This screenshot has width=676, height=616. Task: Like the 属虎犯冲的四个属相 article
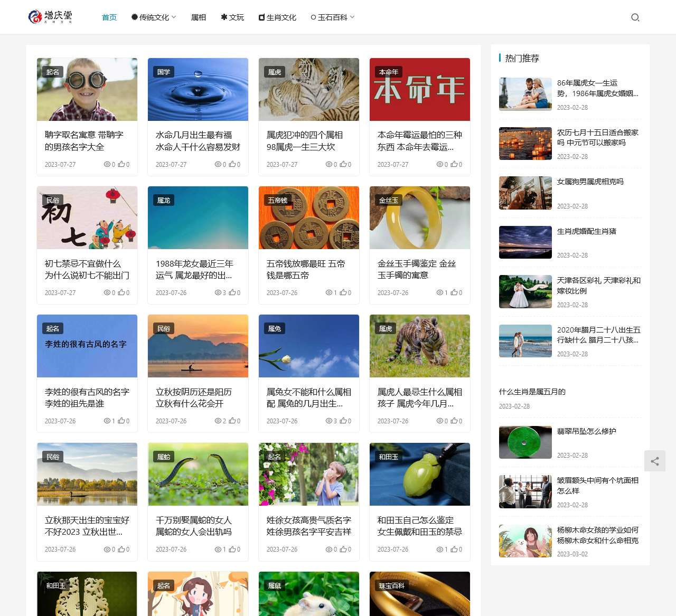[x=343, y=164]
